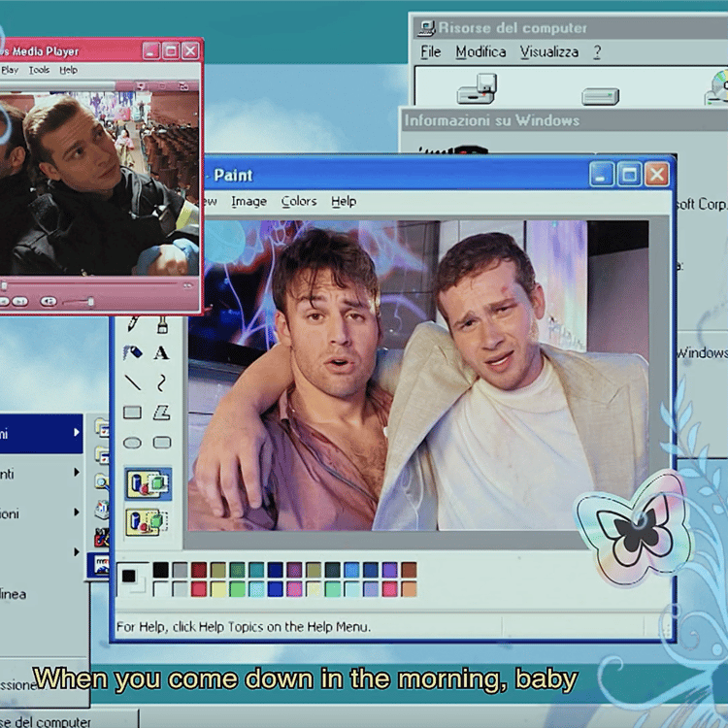Choose the Polygon shape tool
This screenshot has height=728, width=728.
(161, 413)
